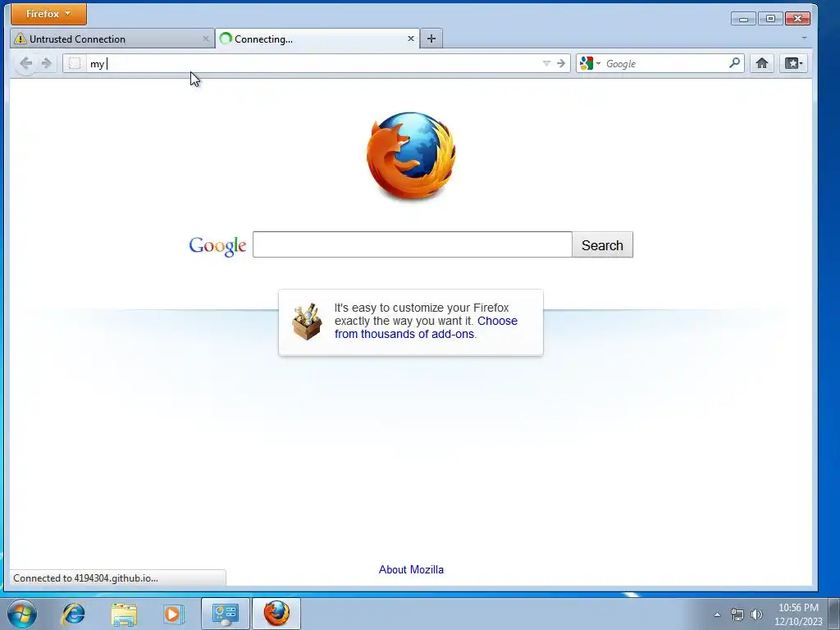Click the add-ons toolbox icon
The width and height of the screenshot is (840, 630).
[307, 322]
